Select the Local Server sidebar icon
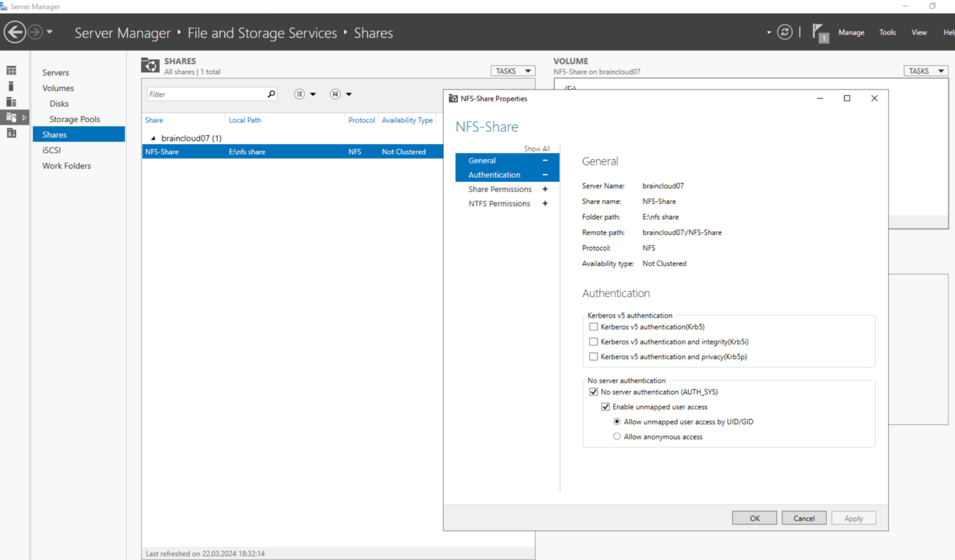Image resolution: width=955 pixels, height=560 pixels. click(11, 86)
